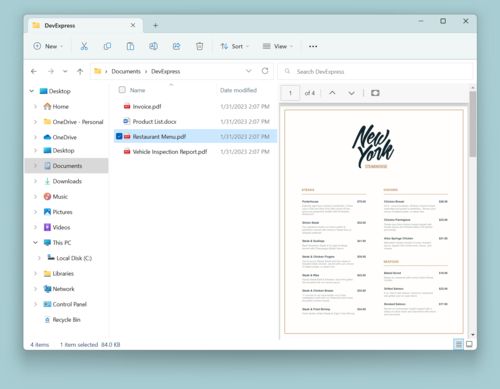The image size is (500, 389).
Task: Open the New dropdown button
Action: [48, 46]
